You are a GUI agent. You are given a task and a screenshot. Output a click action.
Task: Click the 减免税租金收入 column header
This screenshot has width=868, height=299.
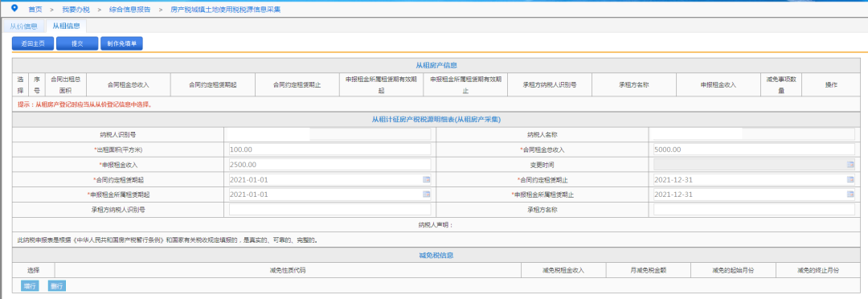point(563,270)
